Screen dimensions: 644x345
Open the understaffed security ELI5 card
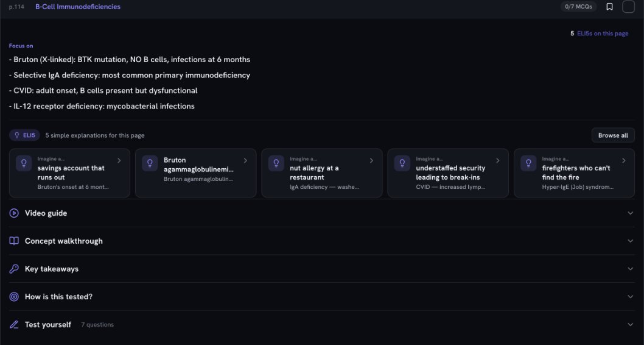pos(447,173)
